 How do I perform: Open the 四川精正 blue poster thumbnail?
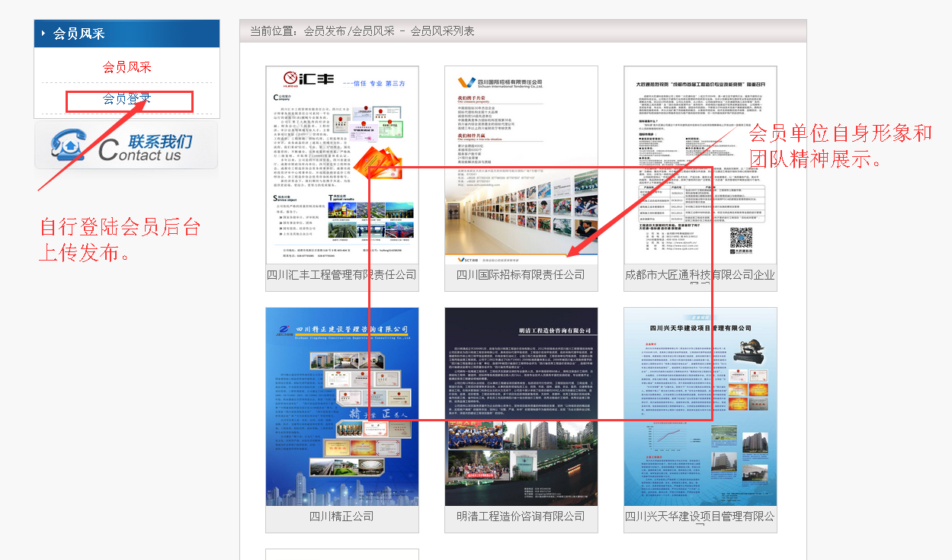click(x=342, y=407)
